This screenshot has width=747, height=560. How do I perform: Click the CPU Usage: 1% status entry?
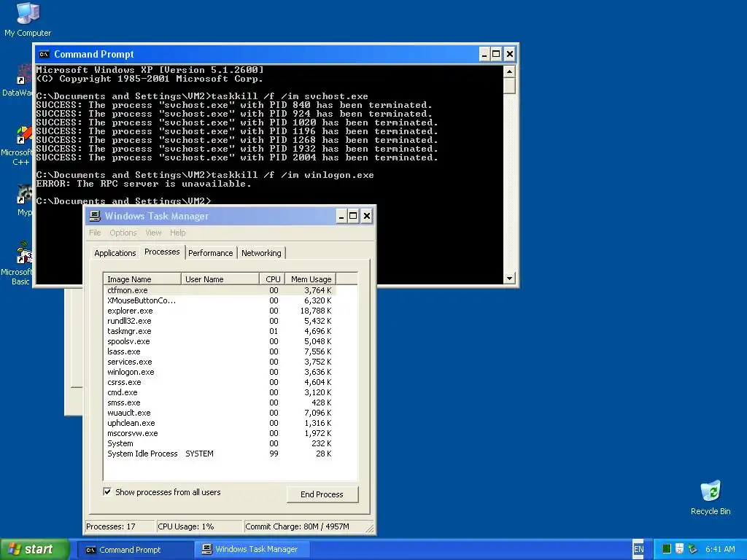tap(199, 526)
